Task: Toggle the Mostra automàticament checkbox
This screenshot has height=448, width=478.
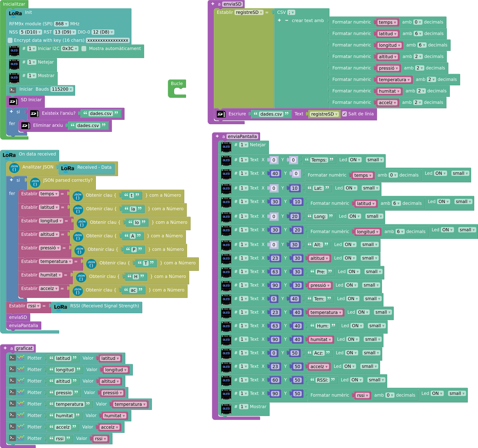Action: (84, 49)
